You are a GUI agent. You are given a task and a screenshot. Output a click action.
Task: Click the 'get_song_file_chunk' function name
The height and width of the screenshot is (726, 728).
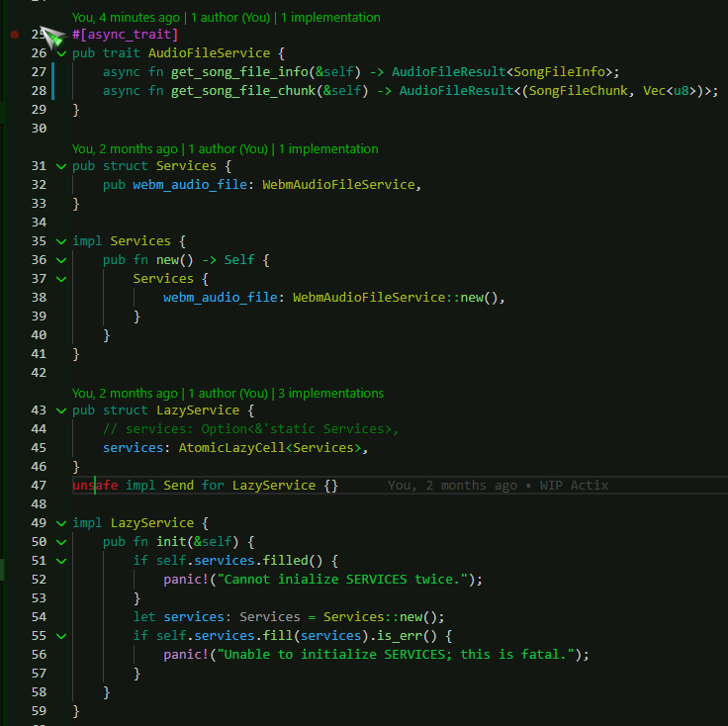click(x=243, y=91)
